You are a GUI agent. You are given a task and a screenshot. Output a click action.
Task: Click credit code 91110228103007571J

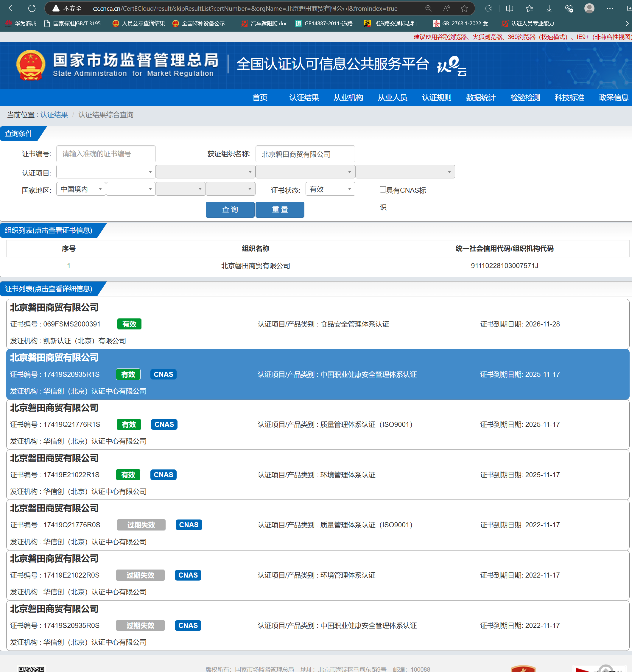505,266
